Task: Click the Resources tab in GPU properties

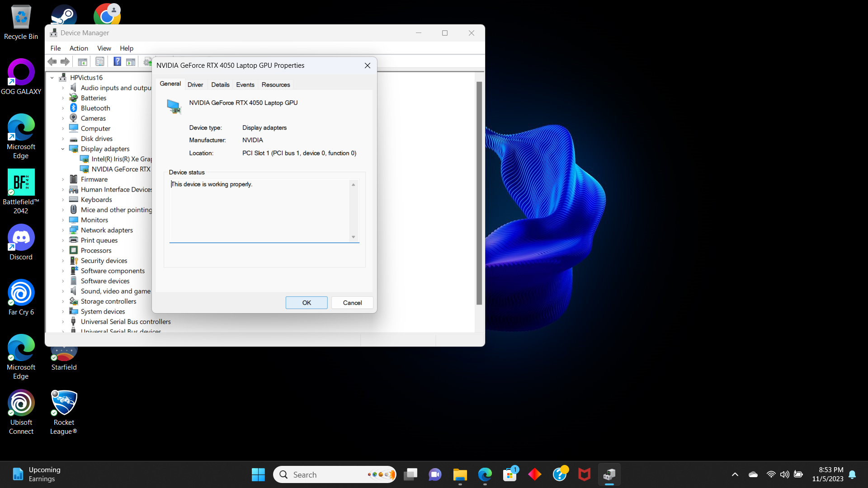Action: point(276,84)
